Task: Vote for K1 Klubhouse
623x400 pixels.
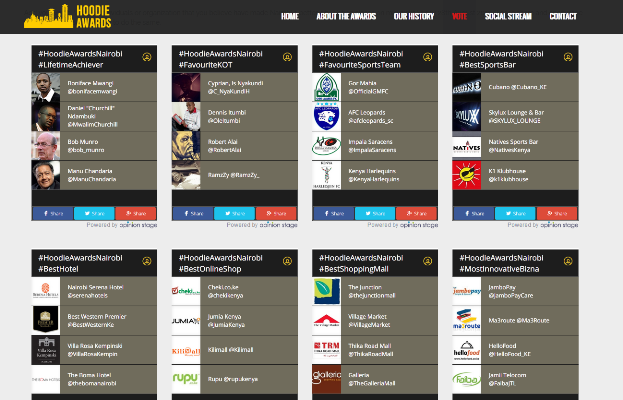Action: [x=515, y=175]
